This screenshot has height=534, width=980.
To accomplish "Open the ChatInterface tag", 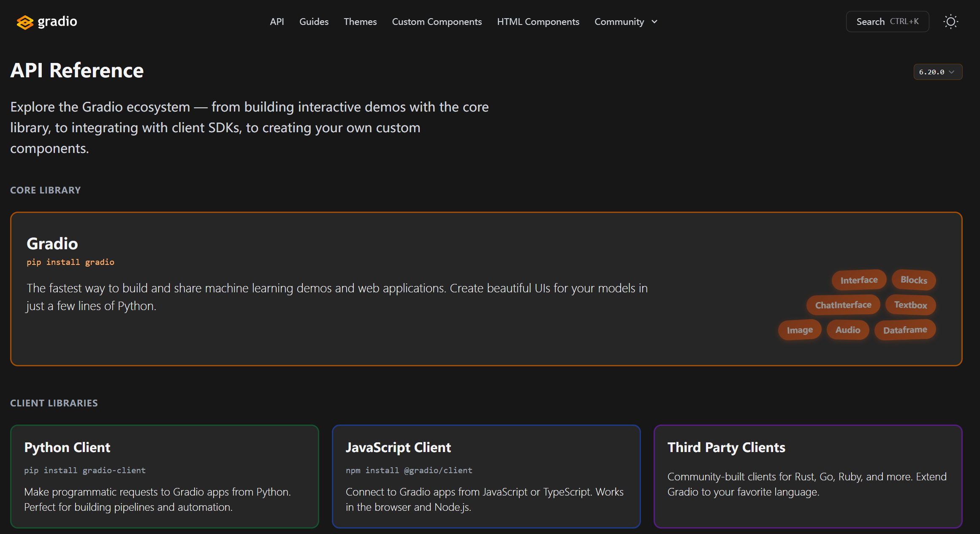I will pyautogui.click(x=843, y=305).
